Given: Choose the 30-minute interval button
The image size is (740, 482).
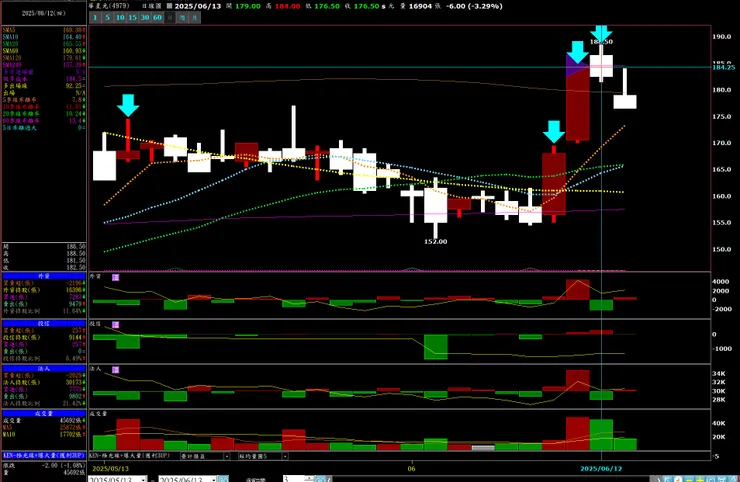Looking at the screenshot, I should point(145,17).
